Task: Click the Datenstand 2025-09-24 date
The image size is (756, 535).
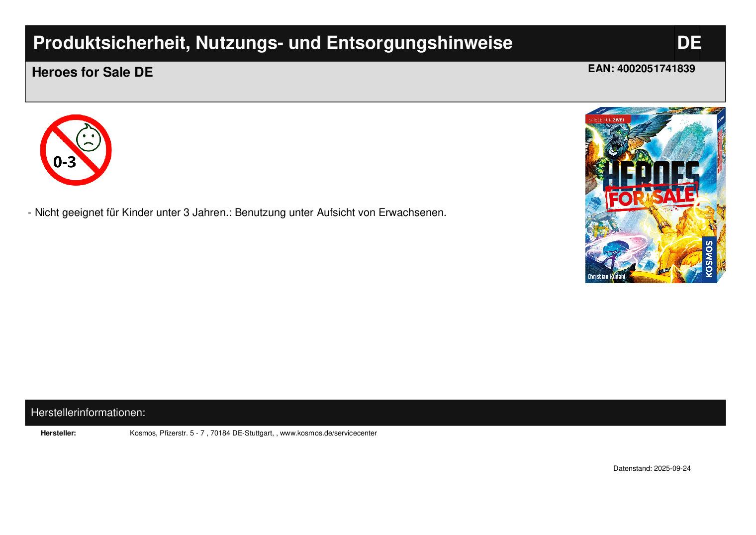Action: pos(652,469)
